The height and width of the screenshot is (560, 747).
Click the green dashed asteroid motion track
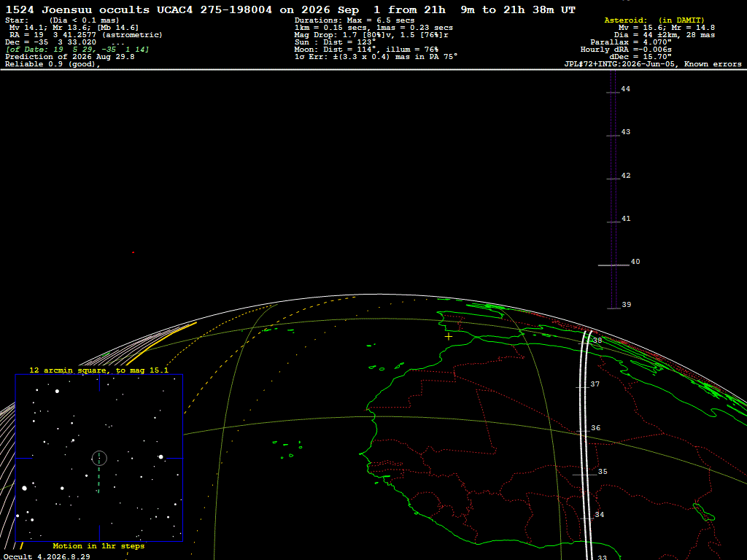(98, 472)
